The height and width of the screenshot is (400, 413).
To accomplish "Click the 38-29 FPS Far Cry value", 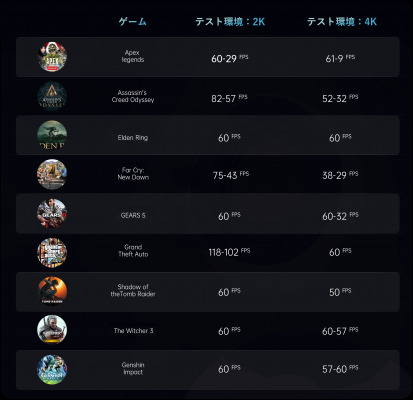I will pos(340,175).
